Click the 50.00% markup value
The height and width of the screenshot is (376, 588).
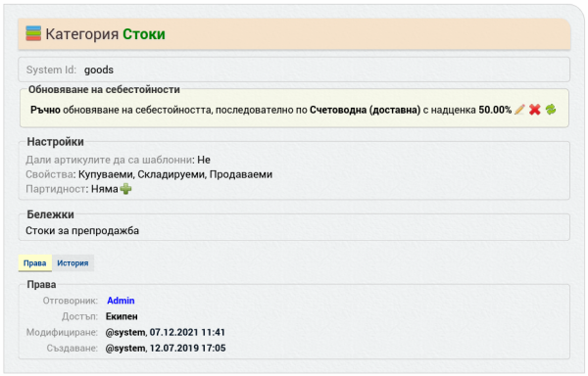[x=495, y=110]
